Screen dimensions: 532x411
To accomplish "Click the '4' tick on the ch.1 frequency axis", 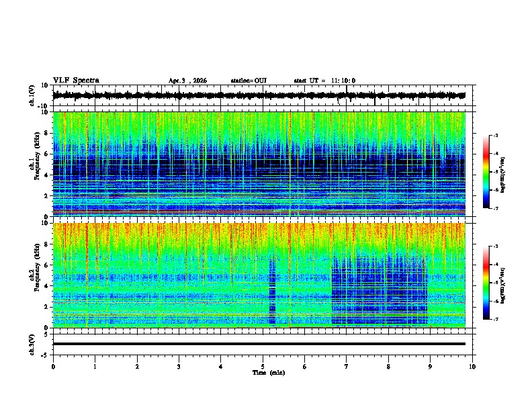I will point(47,175).
